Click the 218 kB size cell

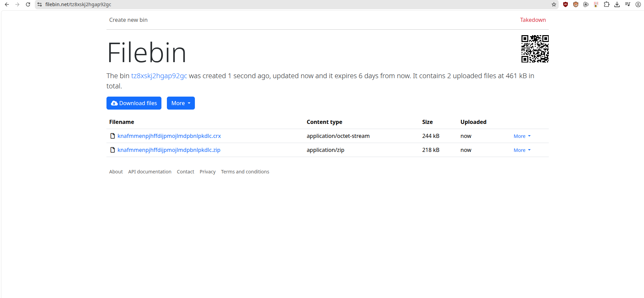click(431, 150)
